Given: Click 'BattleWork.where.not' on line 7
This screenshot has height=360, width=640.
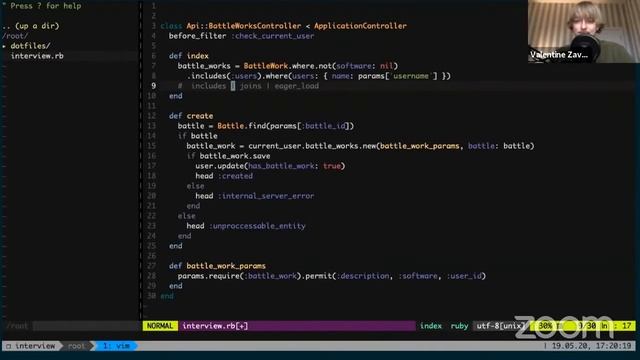Looking at the screenshot, I should click(x=289, y=66).
